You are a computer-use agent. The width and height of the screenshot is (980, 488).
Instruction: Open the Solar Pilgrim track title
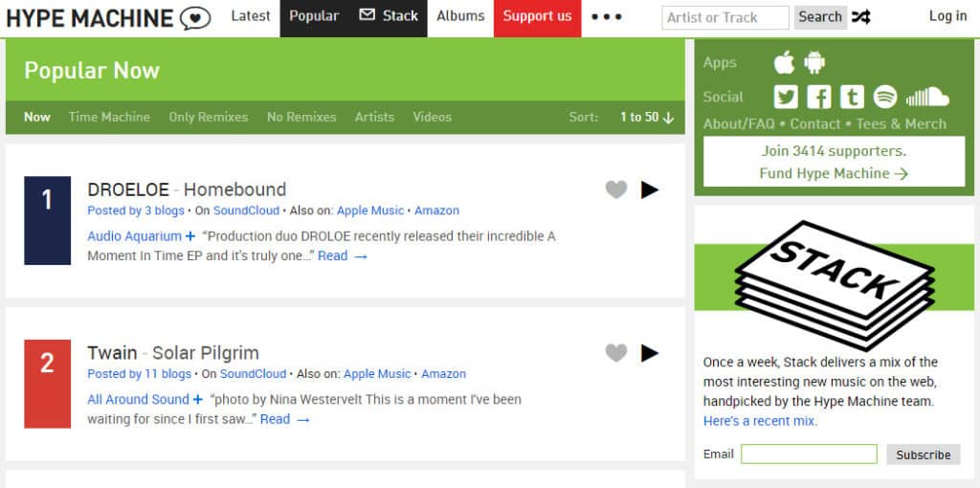tap(205, 353)
